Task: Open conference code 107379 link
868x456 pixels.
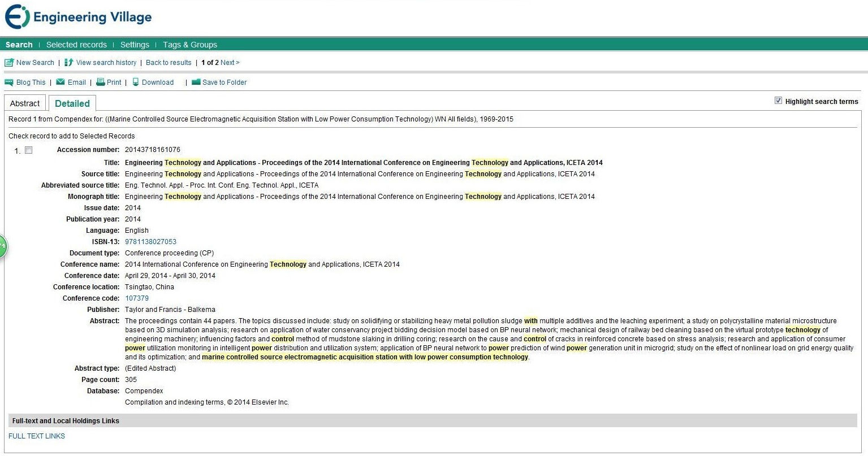Action: 137,298
